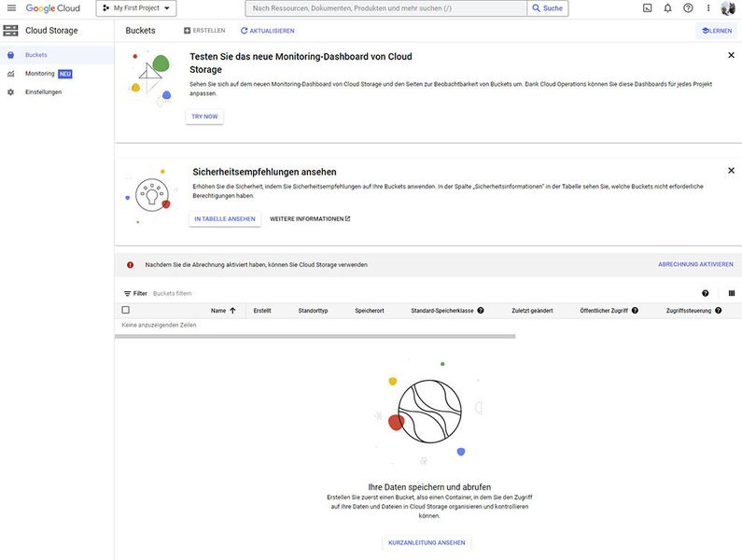This screenshot has width=742, height=560.
Task: Open the notifications bell
Action: pyautogui.click(x=667, y=8)
